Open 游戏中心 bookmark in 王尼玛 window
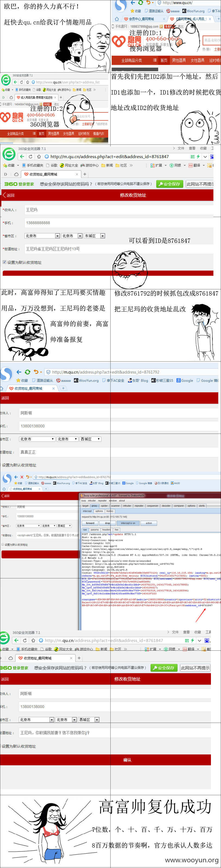221x868 pixels. pos(89,165)
